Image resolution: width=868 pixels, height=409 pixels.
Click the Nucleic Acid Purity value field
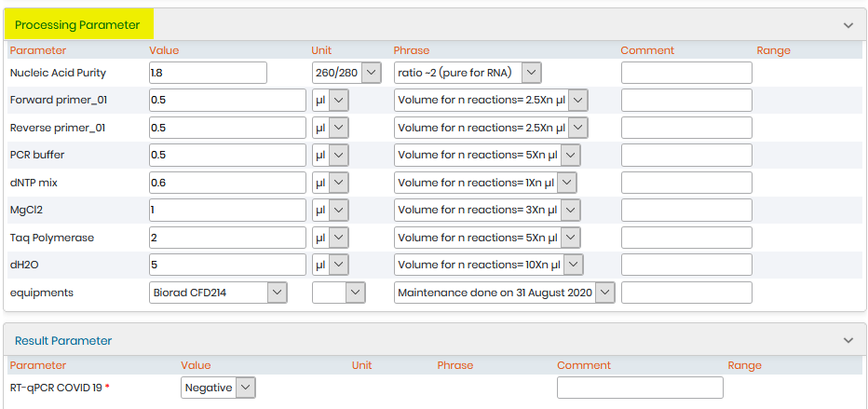pos(208,73)
